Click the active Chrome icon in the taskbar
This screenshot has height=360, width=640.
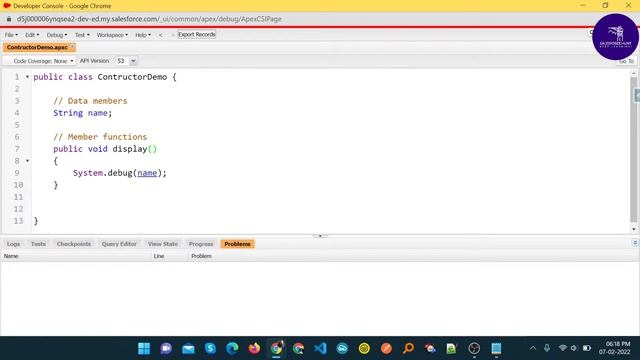pyautogui.click(x=276, y=348)
